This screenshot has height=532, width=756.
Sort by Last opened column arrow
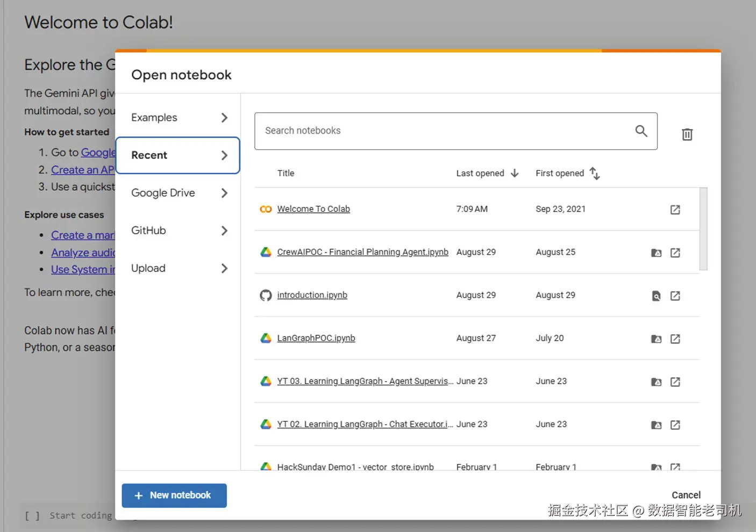(x=515, y=173)
